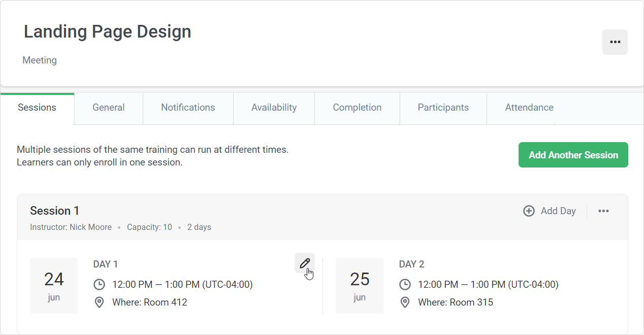Click the pencil edit icon for Day 1
Screen dimensions: 644x335
(305, 263)
